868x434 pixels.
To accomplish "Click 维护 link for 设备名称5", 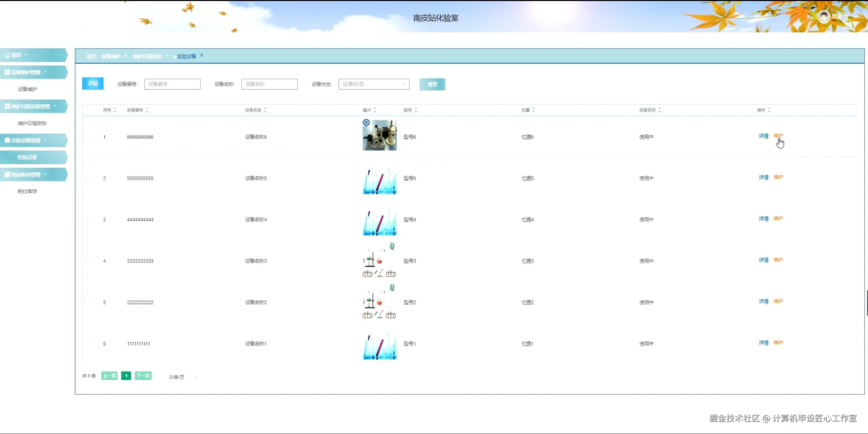I will (x=778, y=177).
